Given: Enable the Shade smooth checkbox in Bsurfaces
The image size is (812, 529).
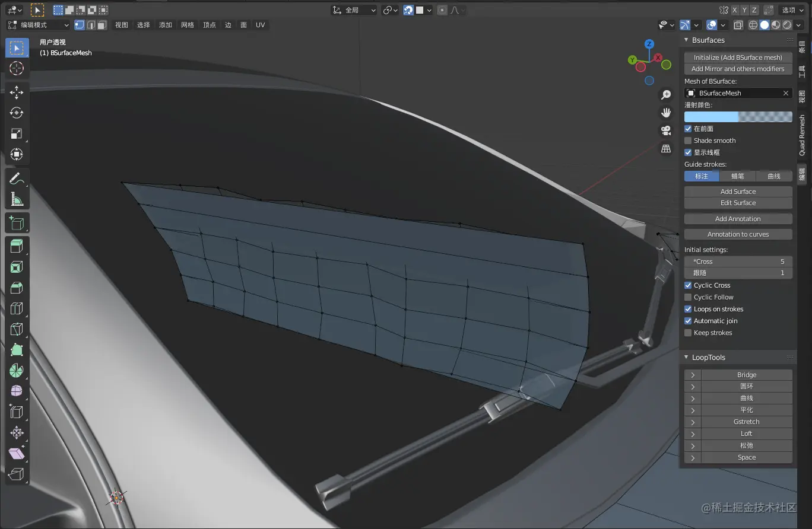Looking at the screenshot, I should click(688, 141).
